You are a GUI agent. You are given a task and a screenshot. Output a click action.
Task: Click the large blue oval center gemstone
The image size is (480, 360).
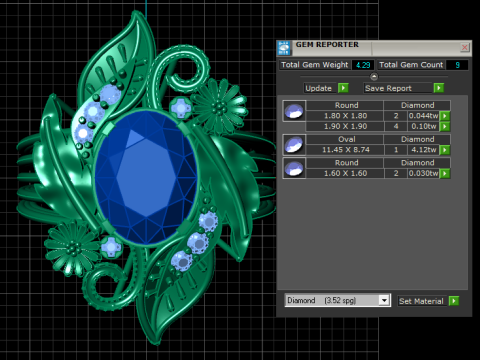point(146,177)
